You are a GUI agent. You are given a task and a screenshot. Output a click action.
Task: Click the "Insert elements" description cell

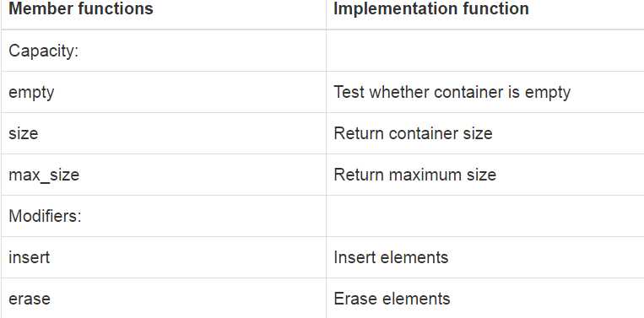[x=485, y=257]
